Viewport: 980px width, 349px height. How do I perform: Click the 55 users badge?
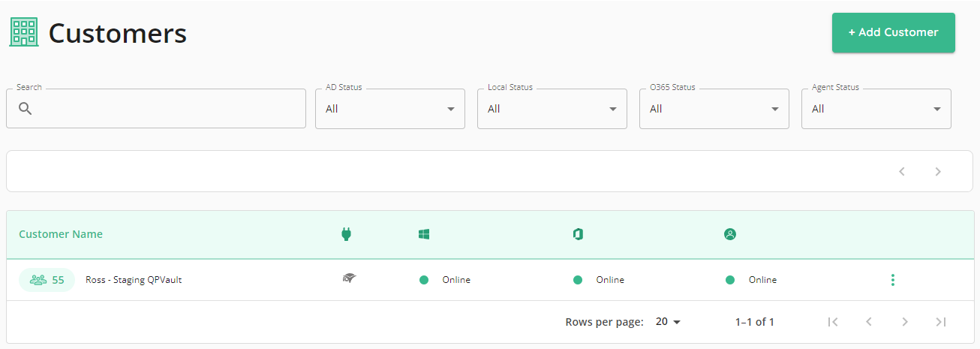click(x=47, y=280)
